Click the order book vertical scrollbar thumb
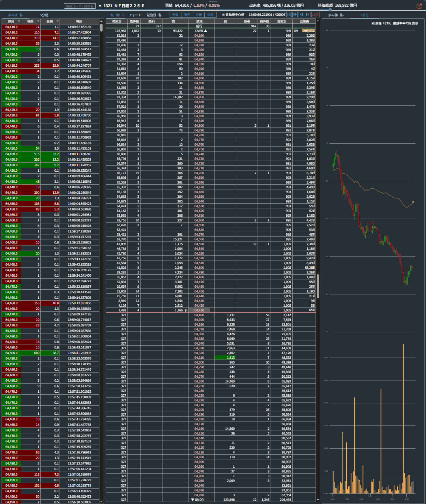Viewport: 426px width, 504px height. [318, 286]
